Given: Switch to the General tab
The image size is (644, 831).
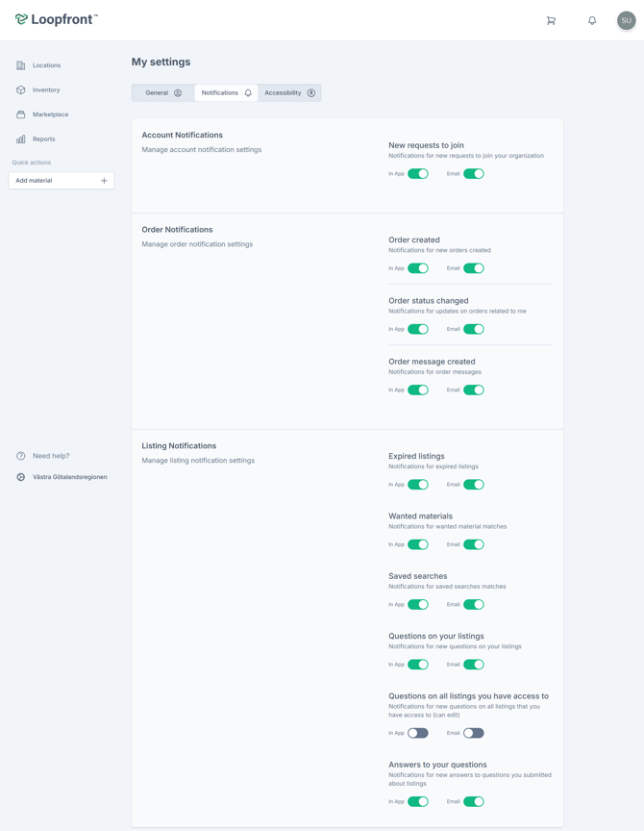Looking at the screenshot, I should coord(163,92).
